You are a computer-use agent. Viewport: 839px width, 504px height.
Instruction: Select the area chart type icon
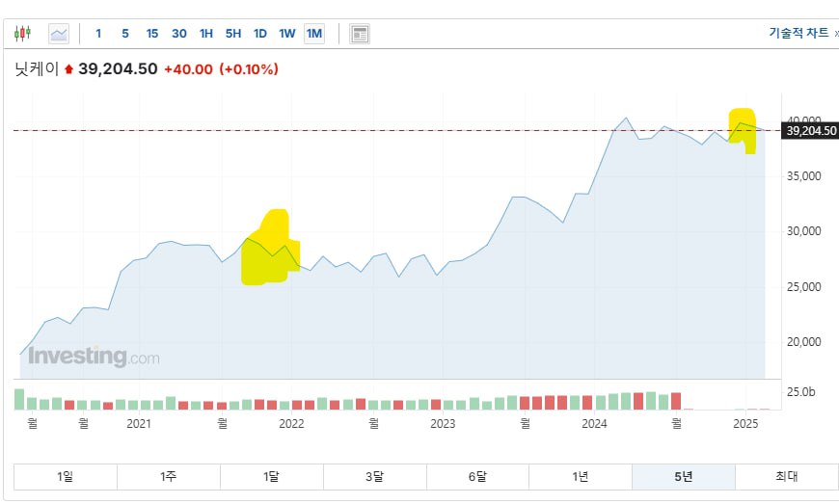click(x=59, y=34)
